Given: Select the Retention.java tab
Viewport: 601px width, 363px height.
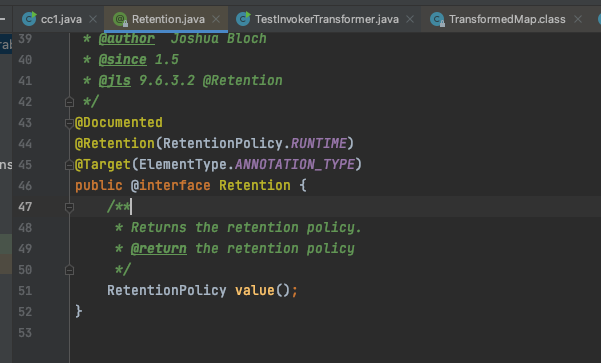Looking at the screenshot, I should [x=167, y=19].
